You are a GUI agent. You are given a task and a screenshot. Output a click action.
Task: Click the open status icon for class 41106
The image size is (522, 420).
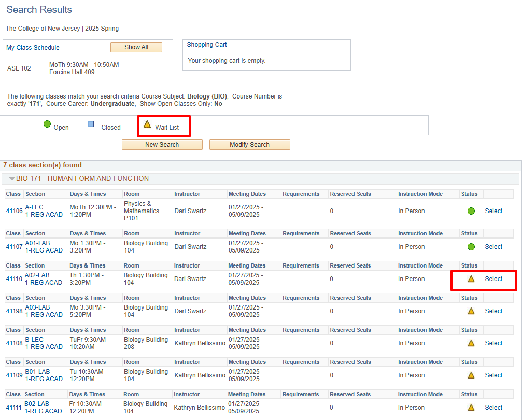(471, 211)
